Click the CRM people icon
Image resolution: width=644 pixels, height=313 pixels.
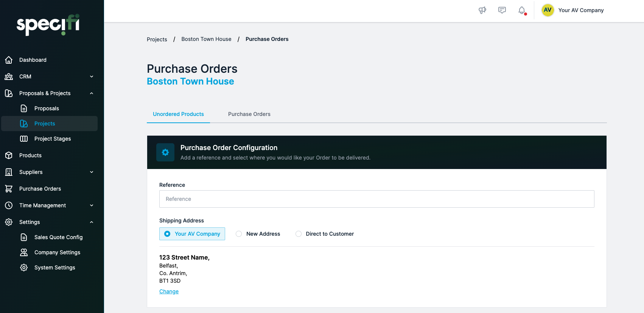9,77
